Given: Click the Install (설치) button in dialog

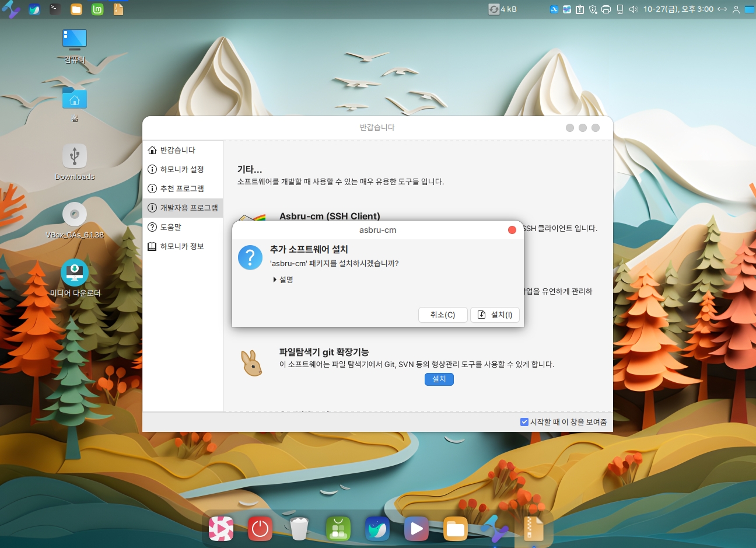Looking at the screenshot, I should point(495,315).
